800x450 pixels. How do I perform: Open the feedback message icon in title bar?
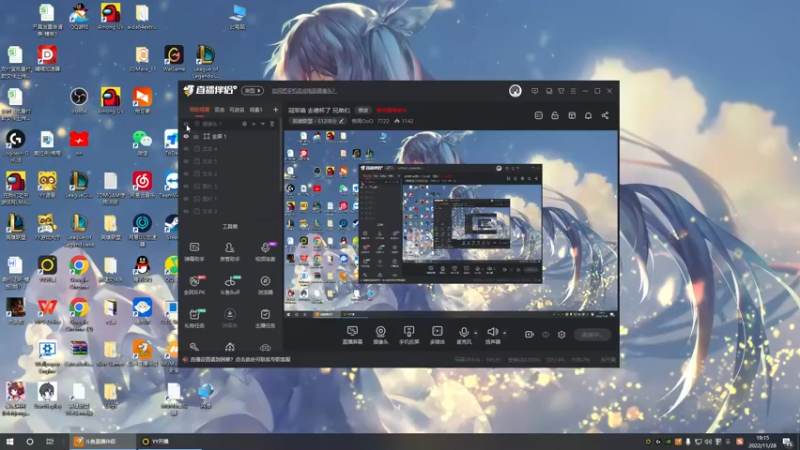point(535,91)
